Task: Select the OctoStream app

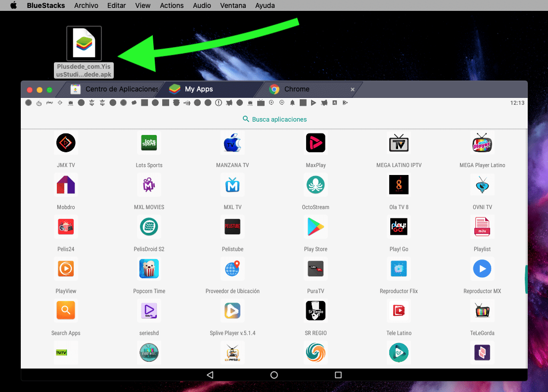Action: pos(316,185)
